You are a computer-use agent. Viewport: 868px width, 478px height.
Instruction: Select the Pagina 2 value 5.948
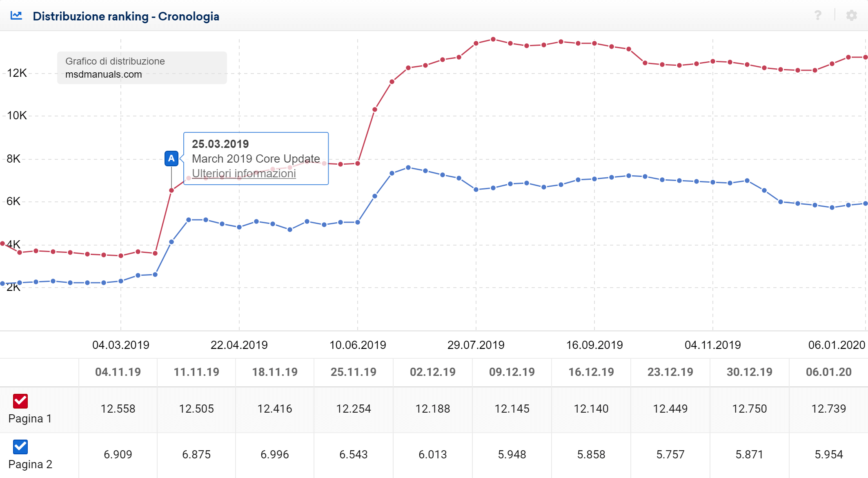[x=512, y=454]
